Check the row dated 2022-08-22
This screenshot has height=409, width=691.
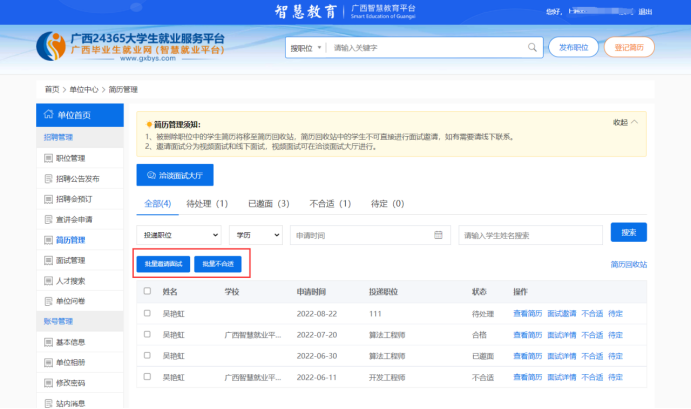coord(148,314)
